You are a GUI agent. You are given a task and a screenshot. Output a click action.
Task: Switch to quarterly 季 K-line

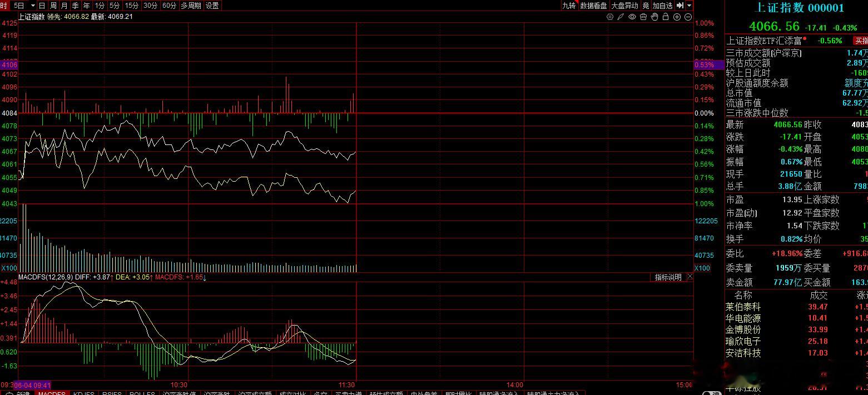coord(76,6)
